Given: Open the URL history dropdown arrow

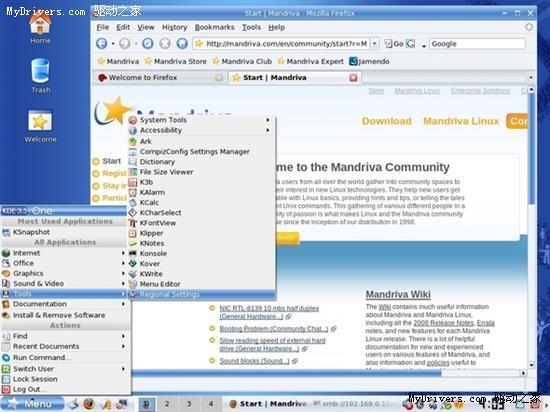Looking at the screenshot, I should 375,43.
